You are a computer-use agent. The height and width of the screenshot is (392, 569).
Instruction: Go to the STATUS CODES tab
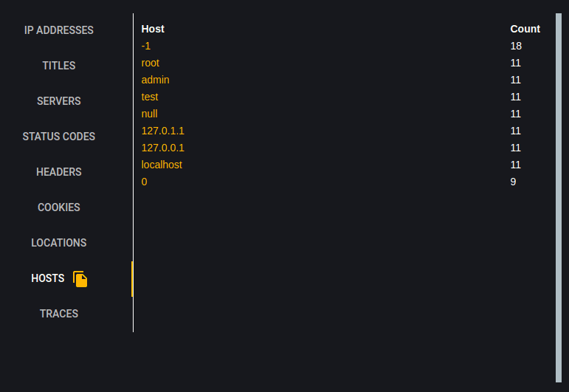(x=59, y=137)
